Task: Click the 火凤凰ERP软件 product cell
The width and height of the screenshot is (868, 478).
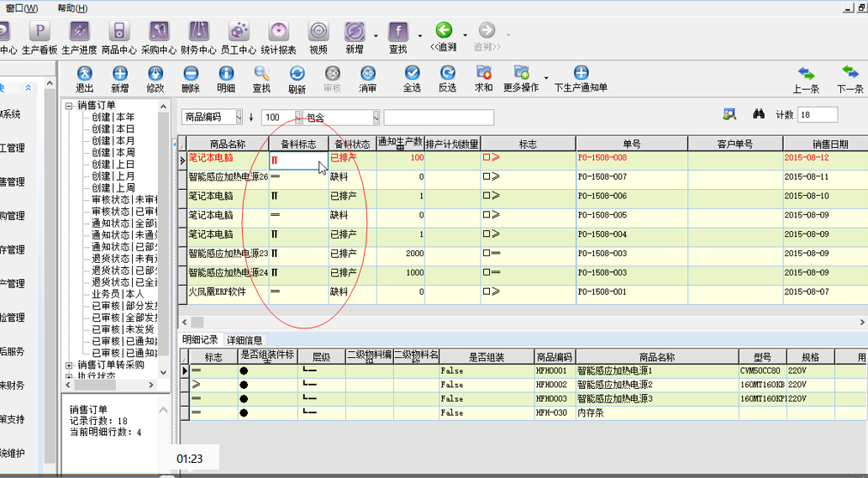Action: [228, 292]
